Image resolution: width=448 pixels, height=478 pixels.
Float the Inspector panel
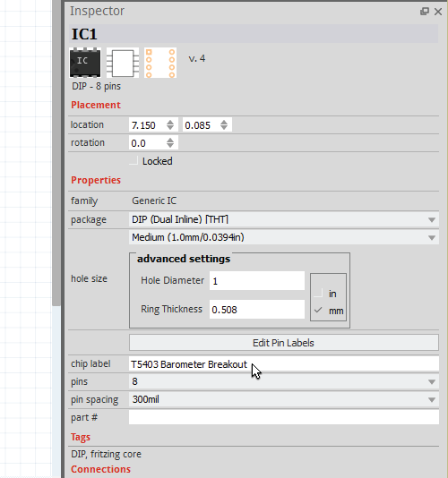(425, 12)
